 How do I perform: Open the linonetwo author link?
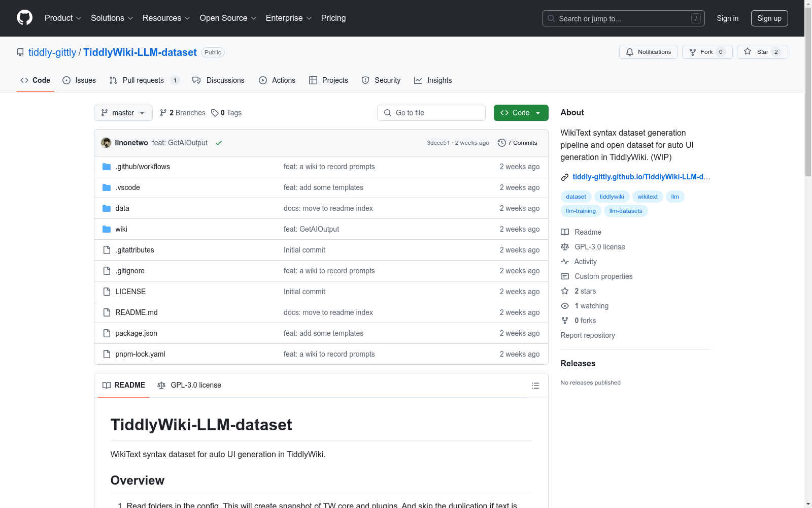pos(131,143)
